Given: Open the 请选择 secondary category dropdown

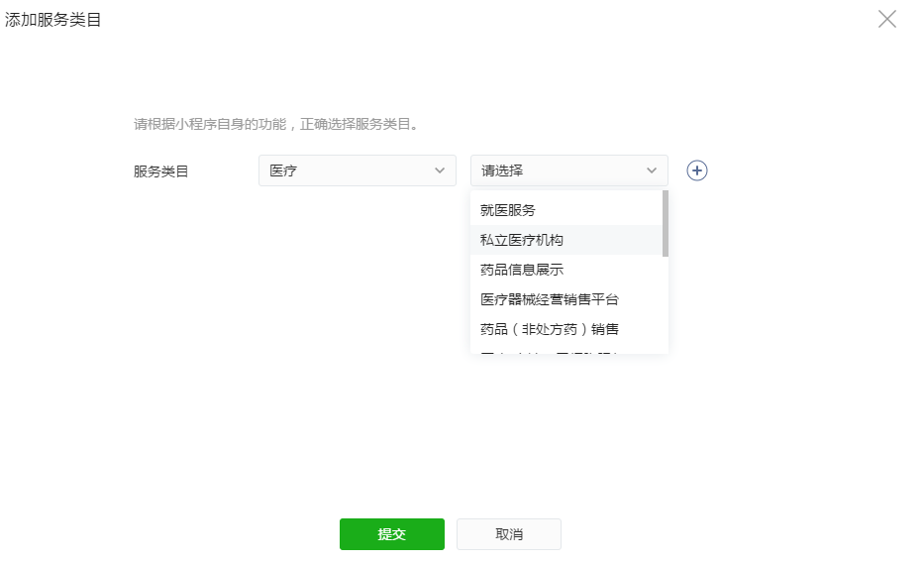Looking at the screenshot, I should [x=569, y=170].
